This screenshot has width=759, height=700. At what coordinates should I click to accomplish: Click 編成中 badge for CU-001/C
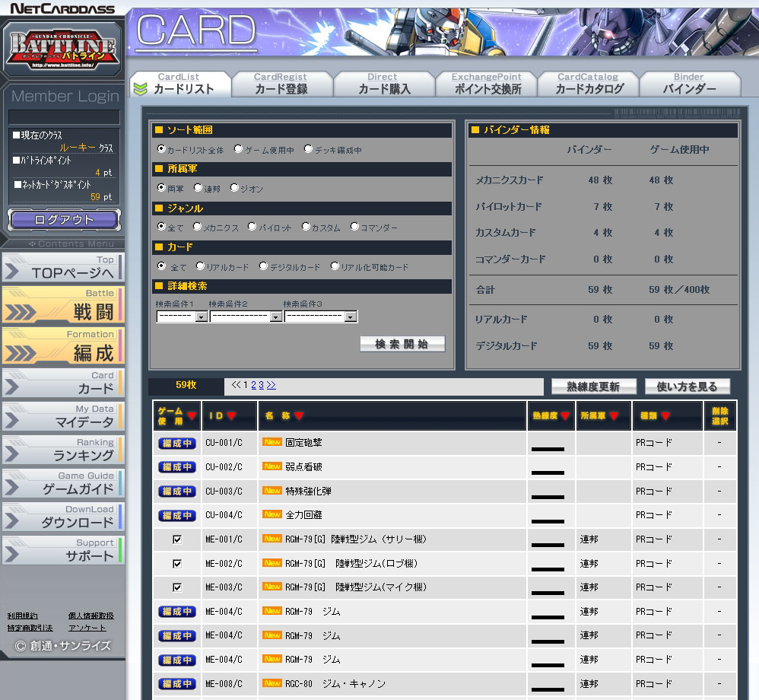coord(177,443)
